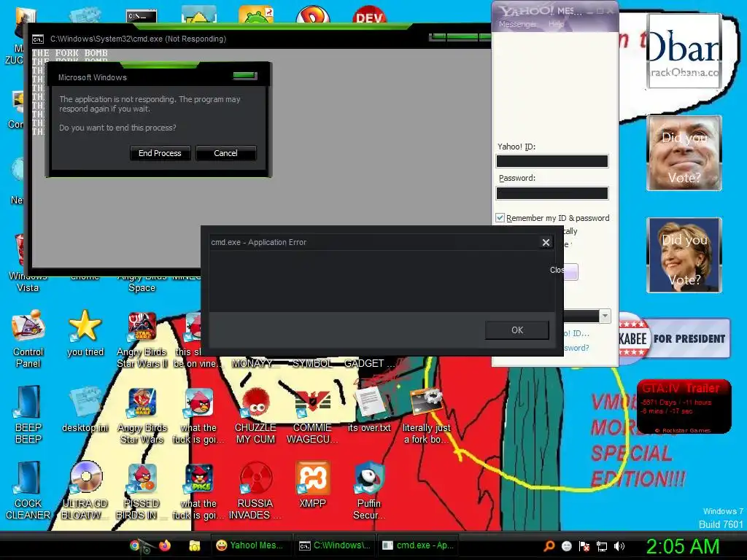Click the Obama website gadget
This screenshot has width=747, height=560.
684,51
